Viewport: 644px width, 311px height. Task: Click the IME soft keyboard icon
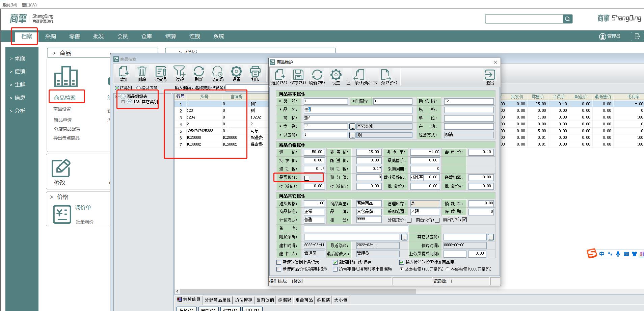click(626, 254)
